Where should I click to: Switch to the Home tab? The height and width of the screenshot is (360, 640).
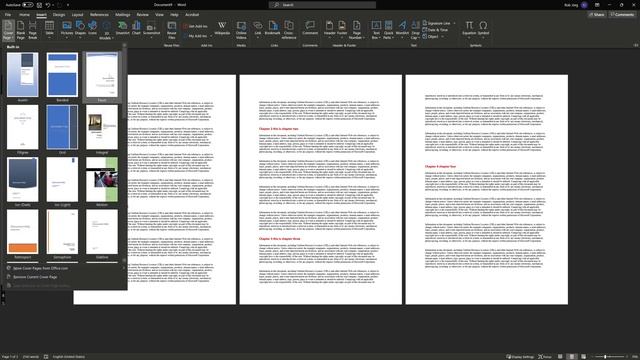[24, 15]
